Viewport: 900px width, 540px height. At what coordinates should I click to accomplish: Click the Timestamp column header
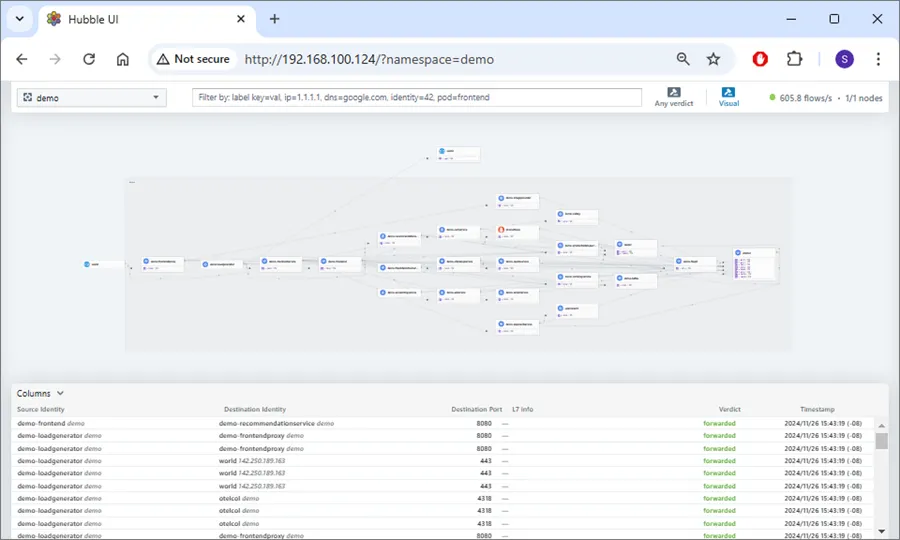click(817, 409)
